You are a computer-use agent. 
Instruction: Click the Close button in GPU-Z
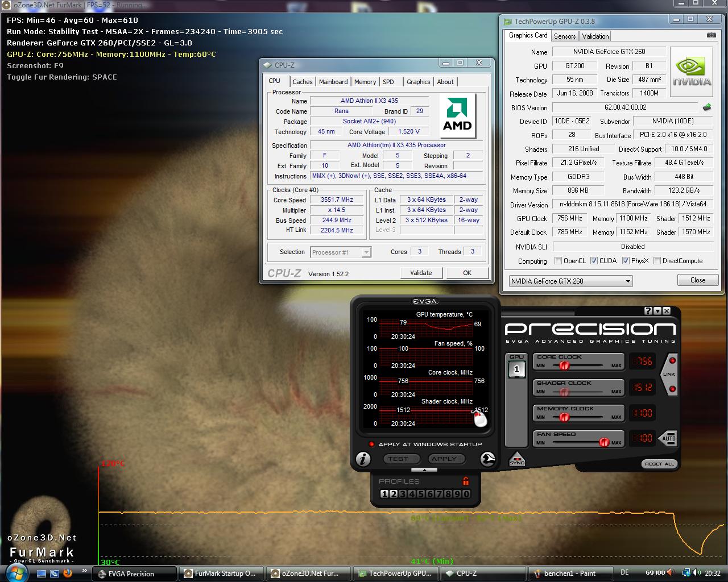pos(698,280)
